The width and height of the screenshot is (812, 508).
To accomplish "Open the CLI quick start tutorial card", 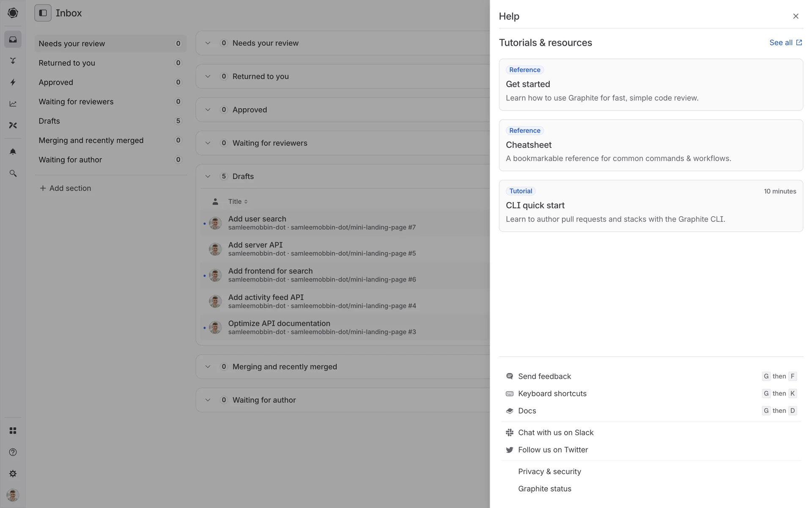I will (650, 206).
